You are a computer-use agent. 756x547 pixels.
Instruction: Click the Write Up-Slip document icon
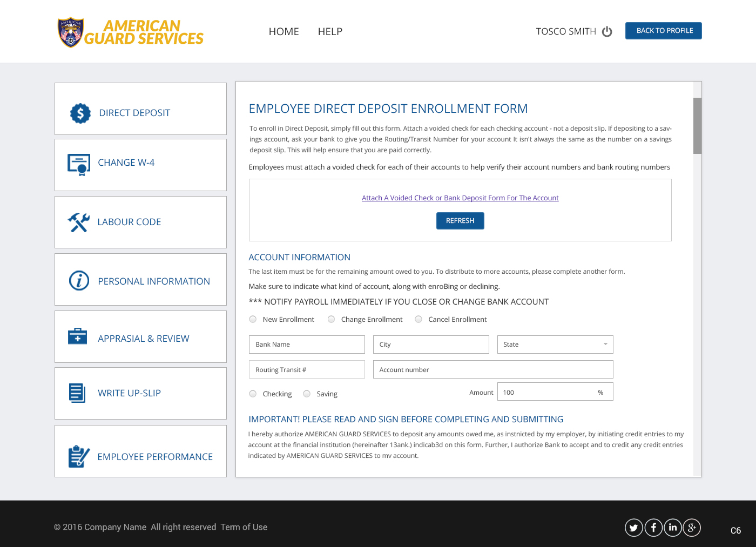tap(77, 393)
